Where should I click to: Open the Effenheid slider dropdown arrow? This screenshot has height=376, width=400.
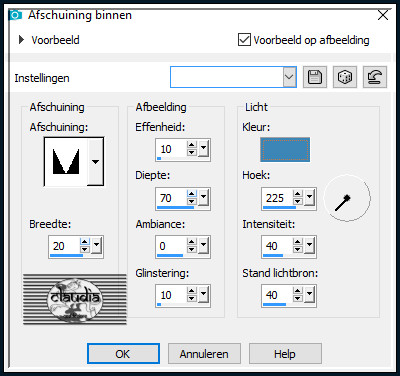(203, 147)
